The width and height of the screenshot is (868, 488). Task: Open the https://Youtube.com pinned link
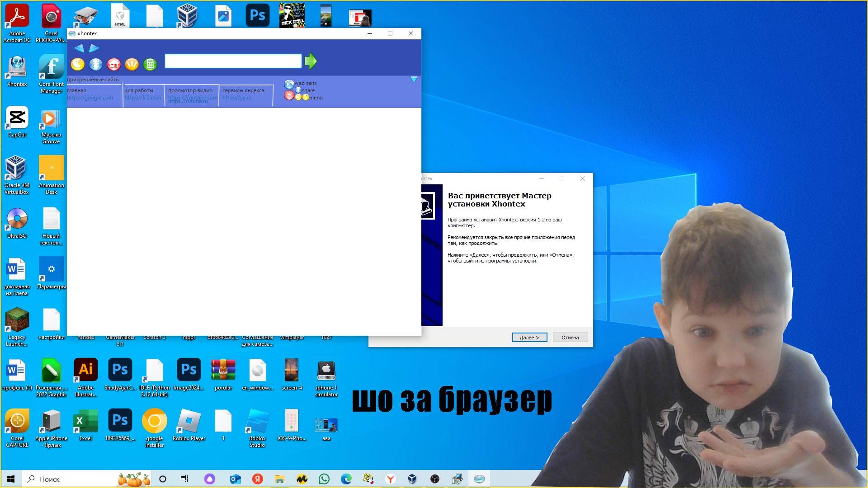coord(193,97)
